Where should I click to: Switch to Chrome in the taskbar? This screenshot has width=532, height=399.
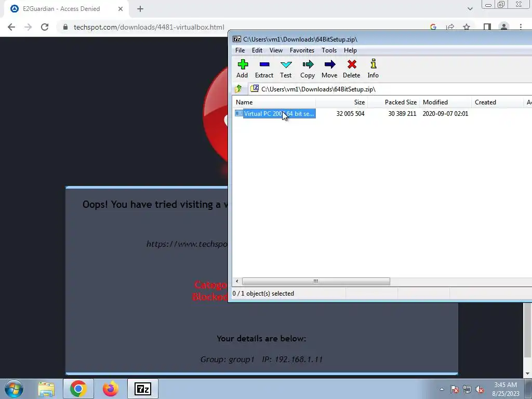78,389
